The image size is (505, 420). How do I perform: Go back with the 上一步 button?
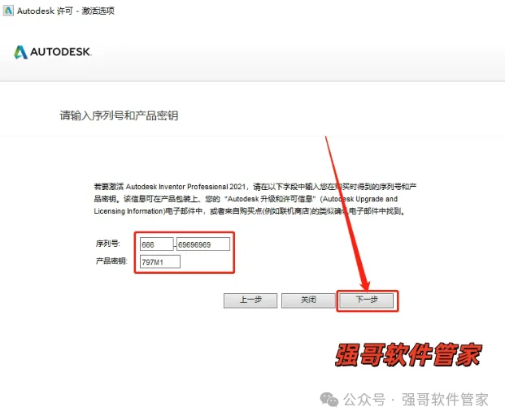[x=250, y=301]
